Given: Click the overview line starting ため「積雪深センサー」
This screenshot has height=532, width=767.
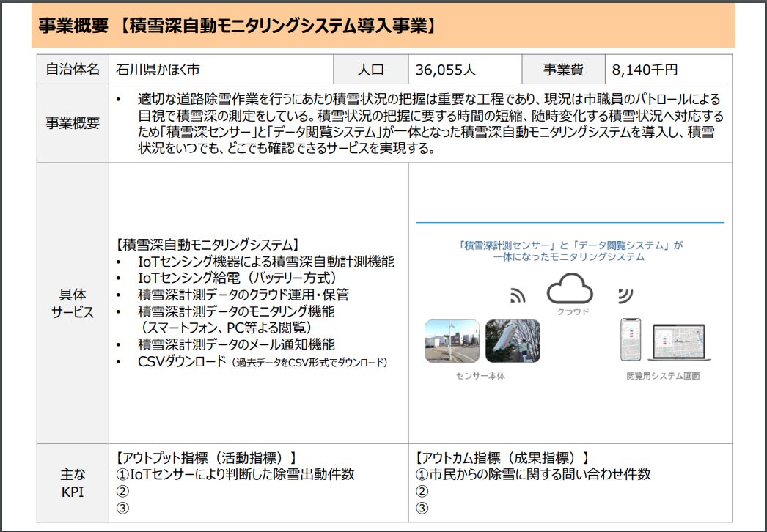Looking at the screenshot, I should coord(426,132).
